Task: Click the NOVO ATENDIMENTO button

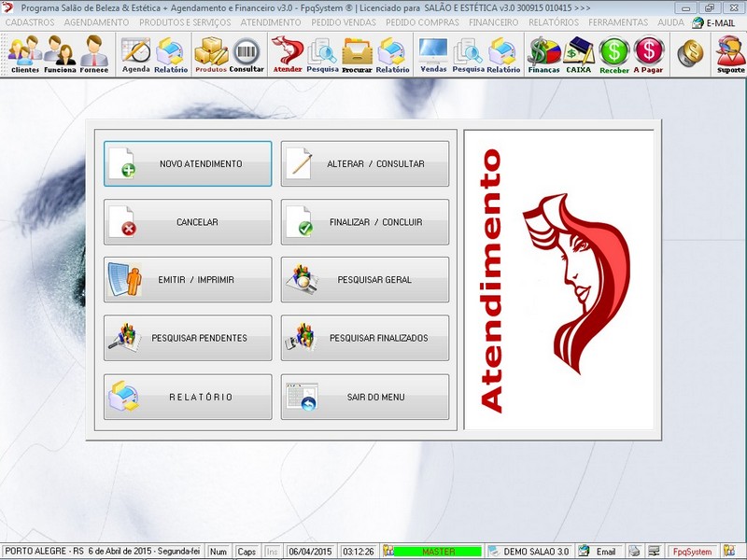Action: point(188,163)
